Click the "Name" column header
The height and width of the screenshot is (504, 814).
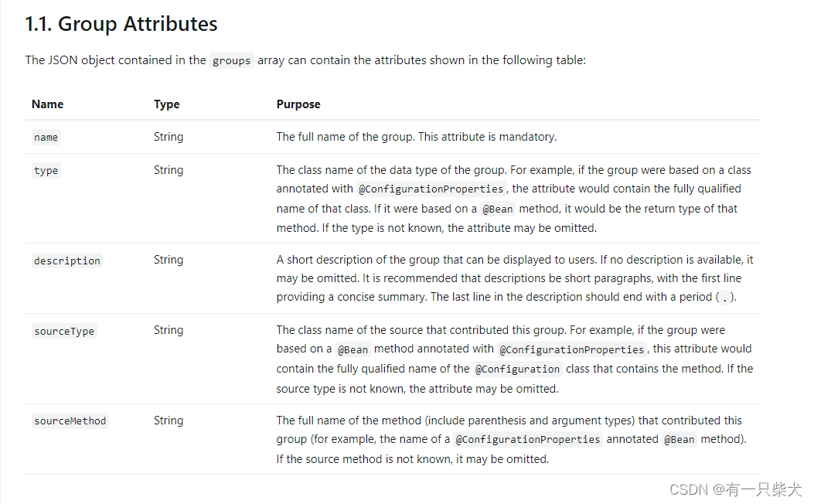pyautogui.click(x=47, y=104)
